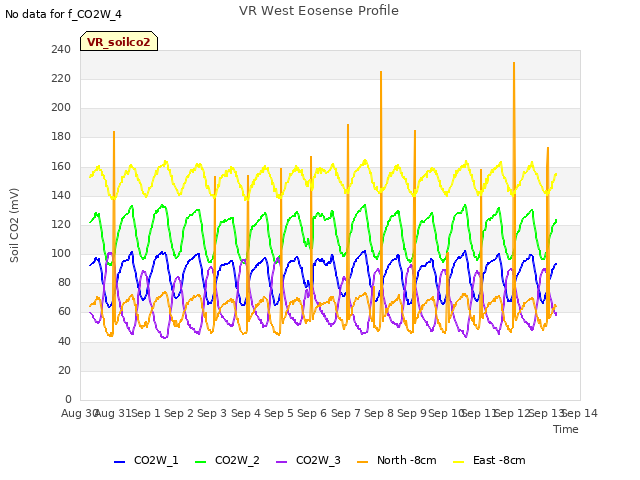The height and width of the screenshot is (480, 640).
Task: Click the 100 y-axis tick label
Action: pyautogui.click(x=61, y=253)
